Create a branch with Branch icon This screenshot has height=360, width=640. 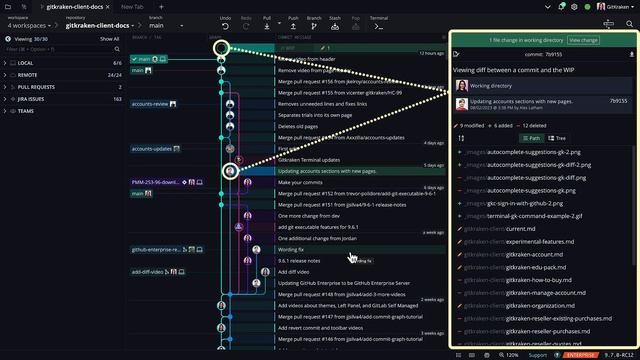tap(313, 27)
